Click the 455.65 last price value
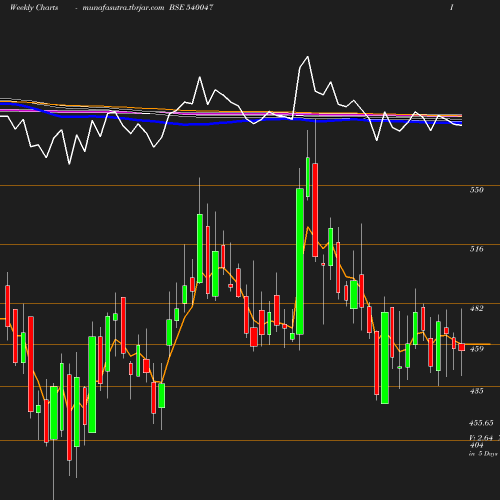The width and height of the screenshot is (500, 500). point(481,423)
